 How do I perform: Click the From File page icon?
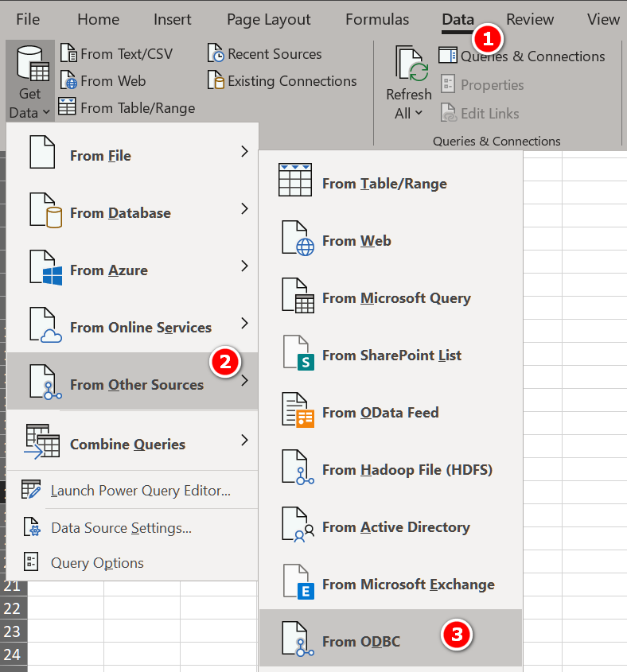tap(42, 152)
